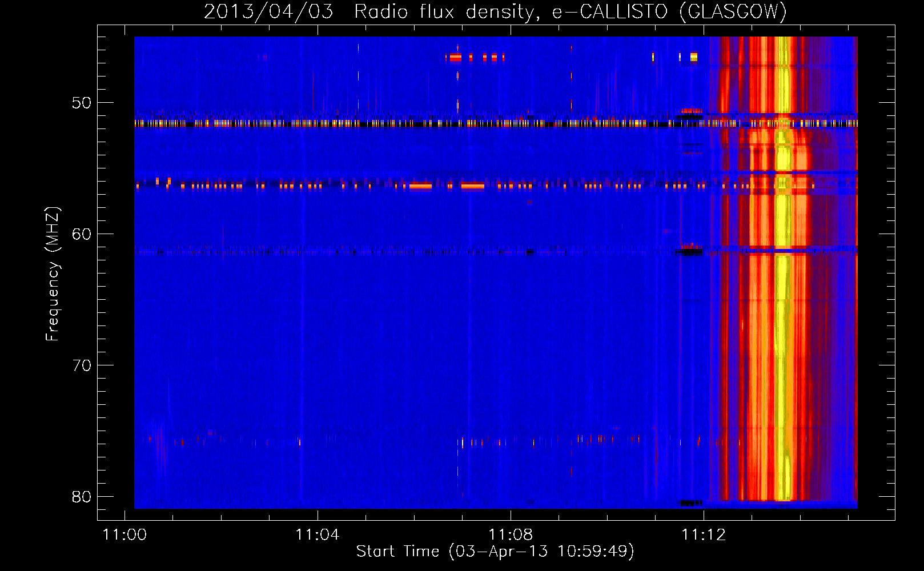The height and width of the screenshot is (571, 924).
Task: Click the 'Start Time (03-Apr-13 10:59:49)' axis label
Action: (495, 552)
